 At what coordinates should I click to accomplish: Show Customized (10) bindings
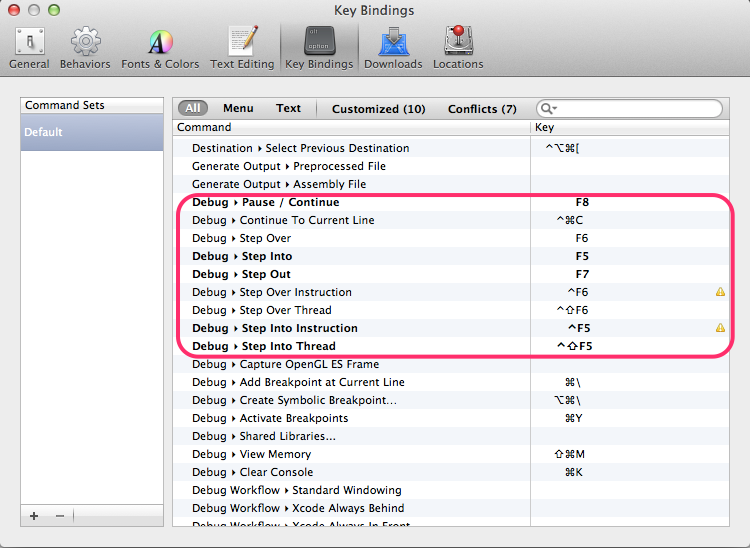point(378,109)
